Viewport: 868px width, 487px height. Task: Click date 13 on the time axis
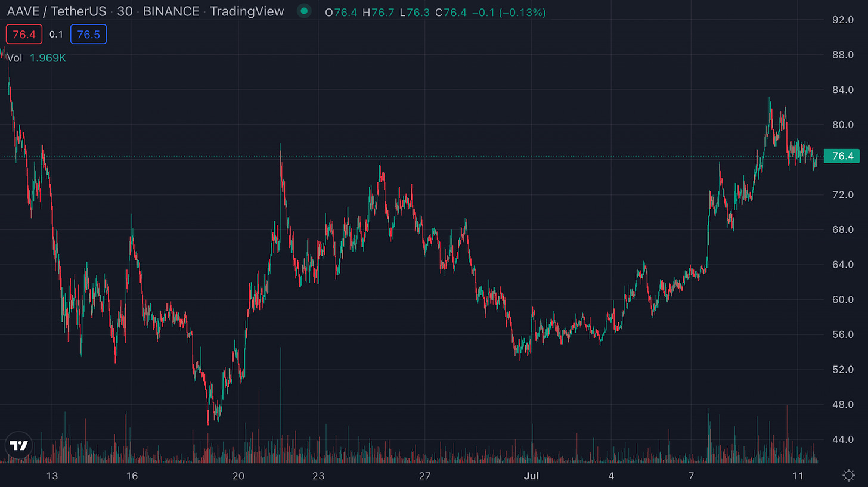[x=52, y=476]
